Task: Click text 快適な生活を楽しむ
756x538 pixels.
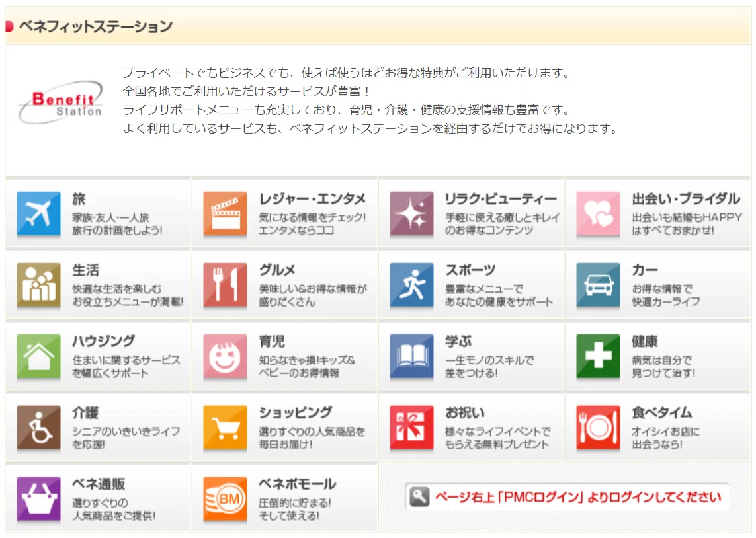Action: [x=117, y=289]
